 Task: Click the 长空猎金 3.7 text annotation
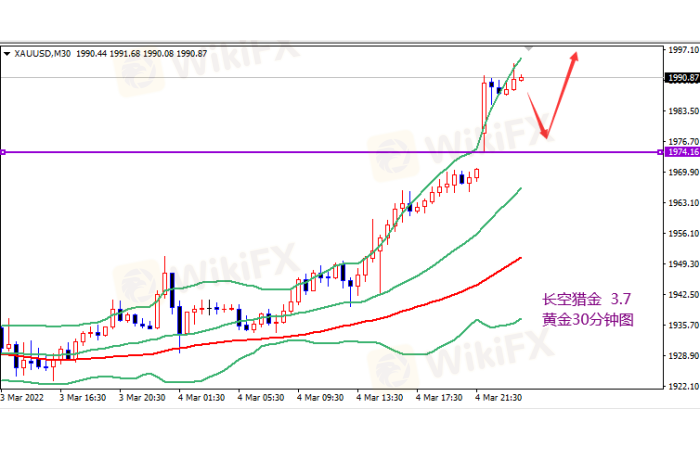585,299
